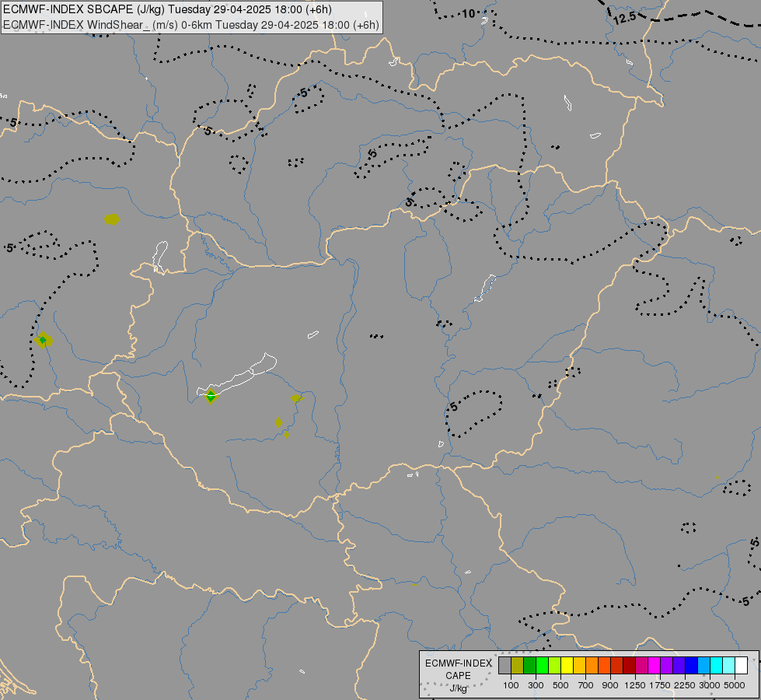Click the gray CAPE legend swatch
This screenshot has width=761, height=700.
click(504, 666)
